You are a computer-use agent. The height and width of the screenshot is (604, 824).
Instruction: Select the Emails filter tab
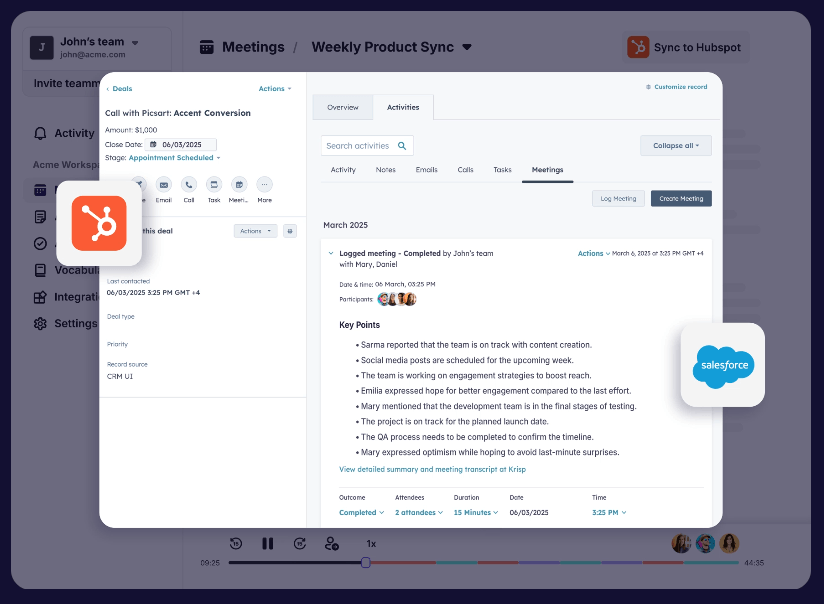click(427, 170)
